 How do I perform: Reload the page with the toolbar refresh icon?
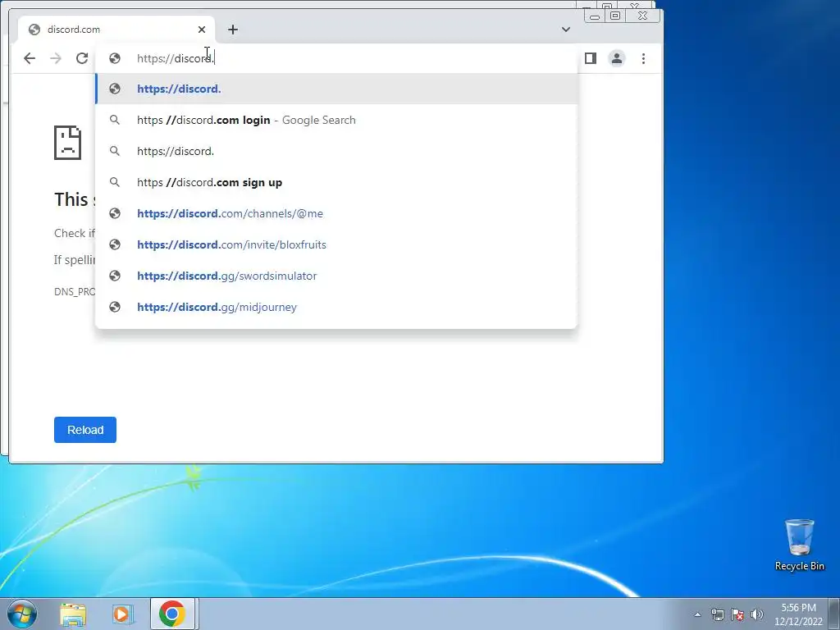tap(82, 58)
